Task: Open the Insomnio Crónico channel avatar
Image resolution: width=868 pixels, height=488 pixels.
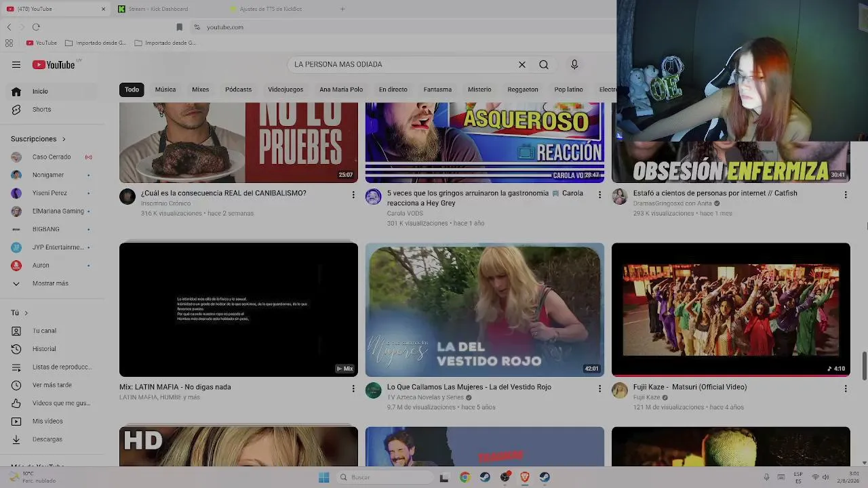Action: coord(127,197)
